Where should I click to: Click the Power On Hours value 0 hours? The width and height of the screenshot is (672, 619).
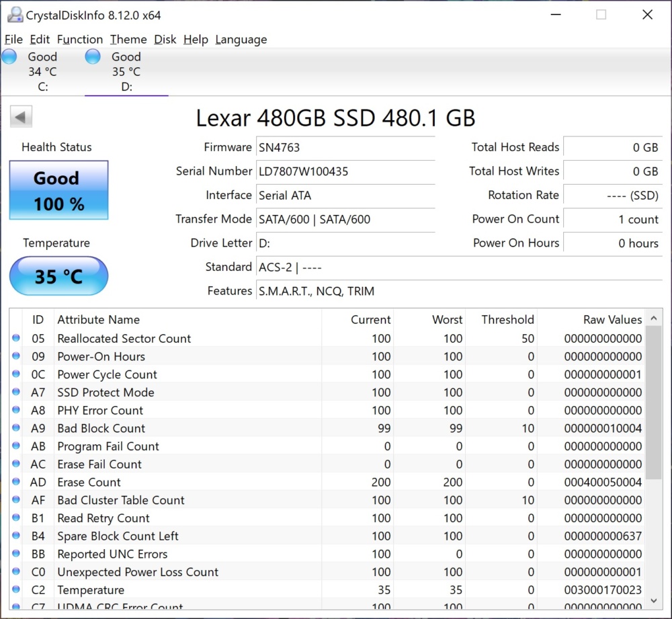click(x=613, y=243)
